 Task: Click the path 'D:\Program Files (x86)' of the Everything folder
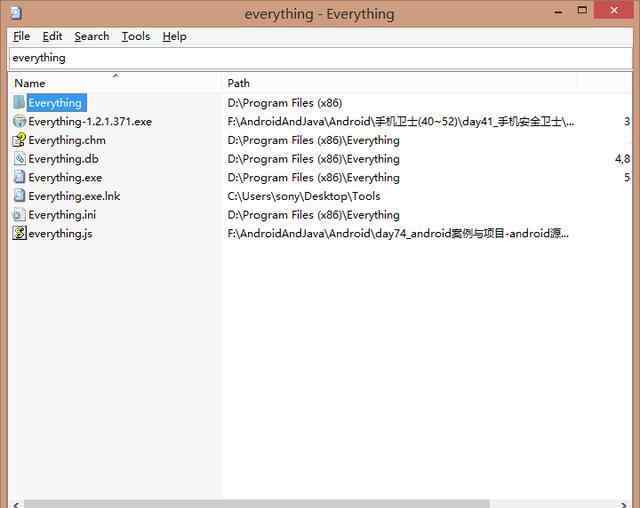(284, 103)
